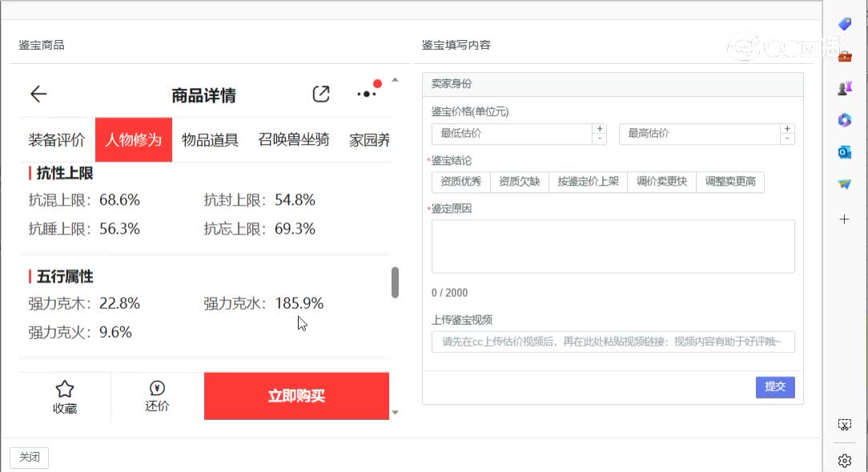Image resolution: width=868 pixels, height=472 pixels.
Task: Submit the appraisal via 提交 button
Action: (x=774, y=387)
